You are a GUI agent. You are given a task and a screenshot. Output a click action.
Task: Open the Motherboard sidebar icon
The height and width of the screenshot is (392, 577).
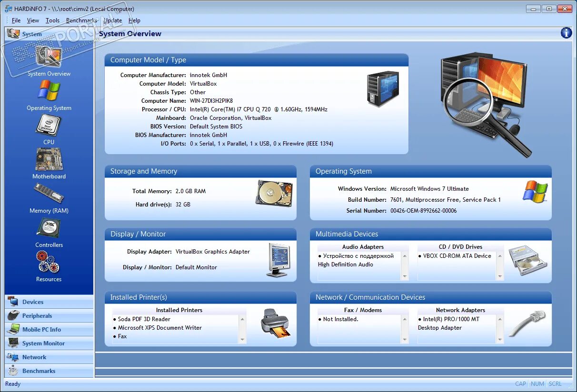pos(49,162)
